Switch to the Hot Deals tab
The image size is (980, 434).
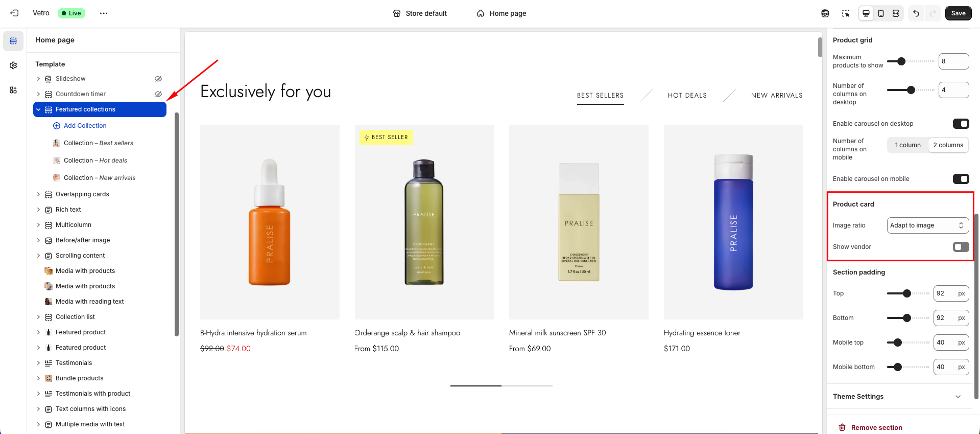[x=687, y=96]
